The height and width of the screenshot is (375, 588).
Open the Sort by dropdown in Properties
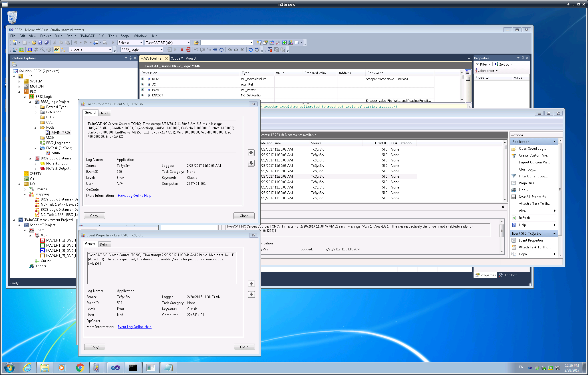tap(504, 64)
